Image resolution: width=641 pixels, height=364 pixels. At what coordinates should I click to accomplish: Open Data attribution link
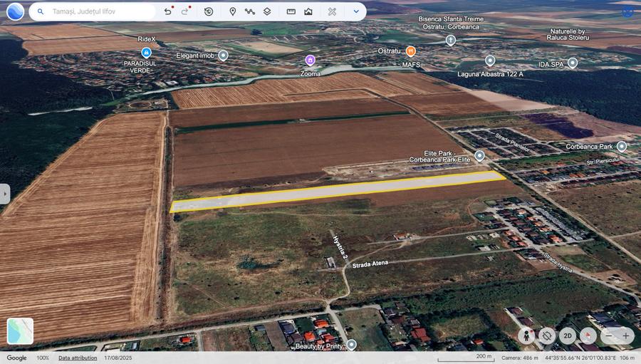point(78,358)
